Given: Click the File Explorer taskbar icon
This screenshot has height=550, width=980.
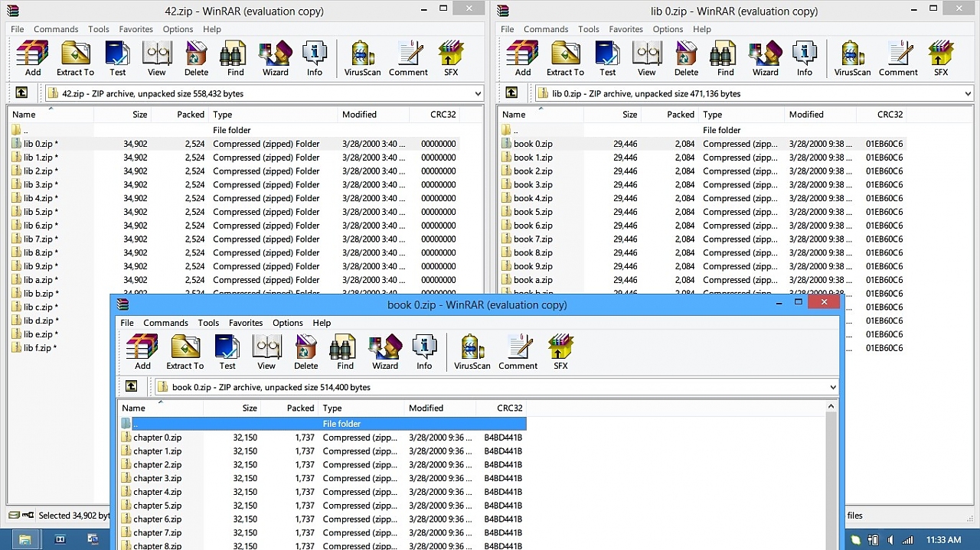Looking at the screenshot, I should (24, 539).
